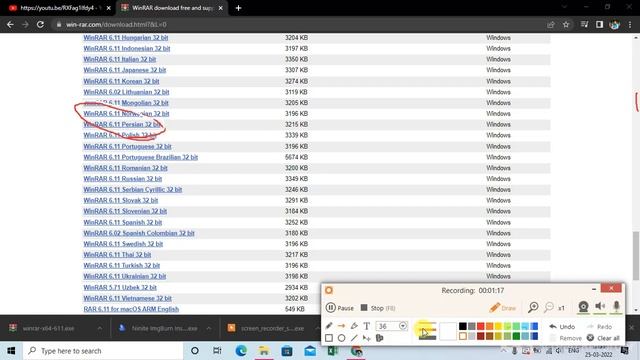Pick the dark green color swatch
Image resolution: width=640 pixels, height=360 pixels.
[x=516, y=336]
